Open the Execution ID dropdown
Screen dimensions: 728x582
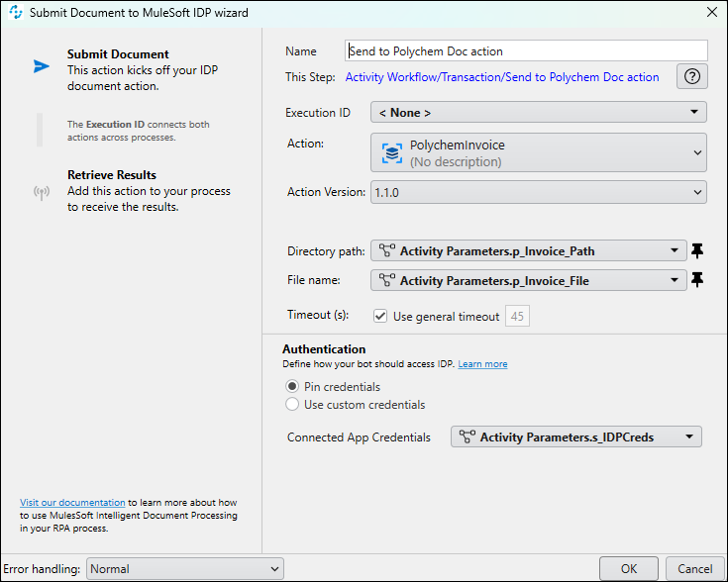click(x=539, y=112)
